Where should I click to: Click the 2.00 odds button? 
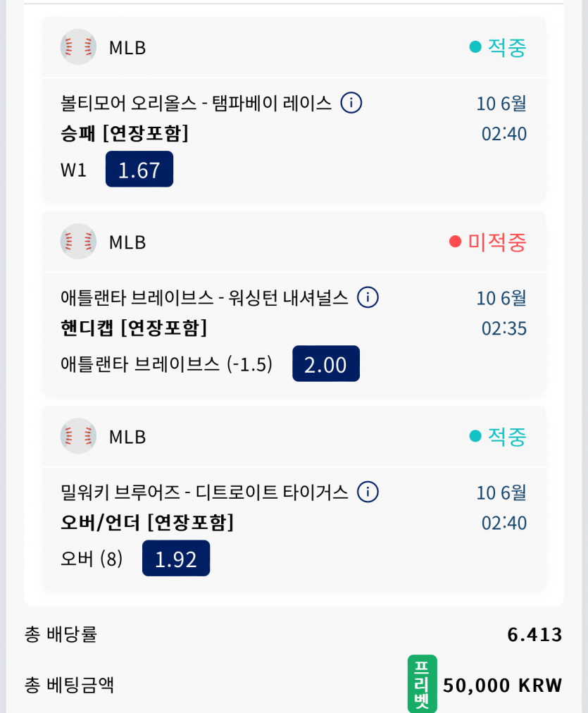pos(326,364)
